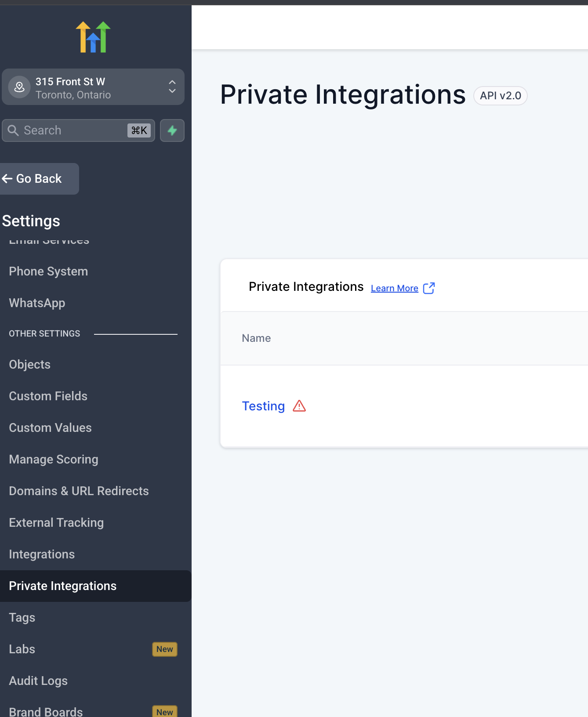This screenshot has width=588, height=717.
Task: Click the left arrow icon in Go Back
Action: tap(7, 179)
